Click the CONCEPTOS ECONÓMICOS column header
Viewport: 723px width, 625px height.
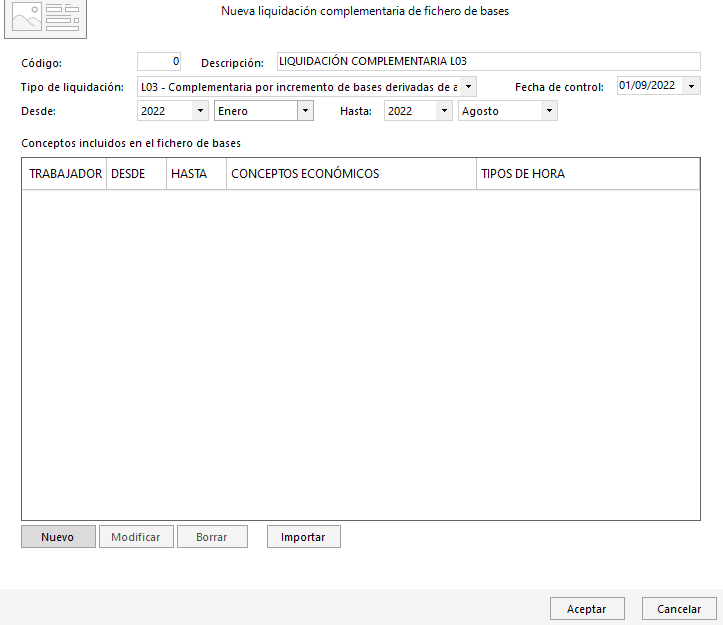click(x=351, y=174)
